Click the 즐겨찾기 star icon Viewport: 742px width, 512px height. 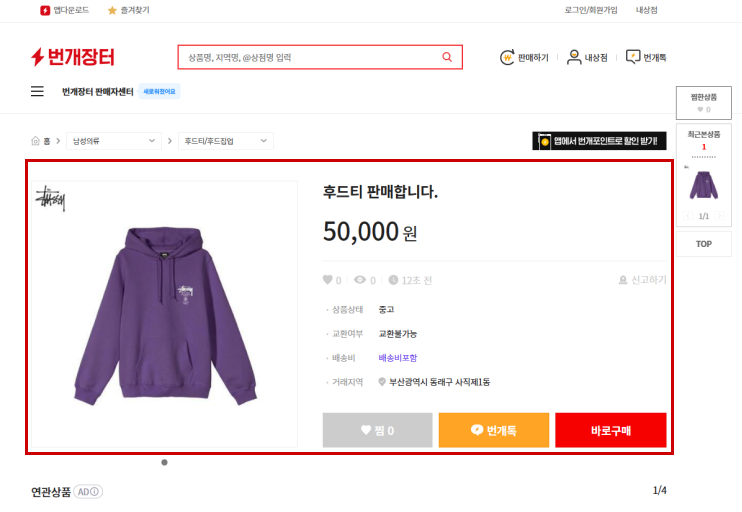click(x=112, y=10)
